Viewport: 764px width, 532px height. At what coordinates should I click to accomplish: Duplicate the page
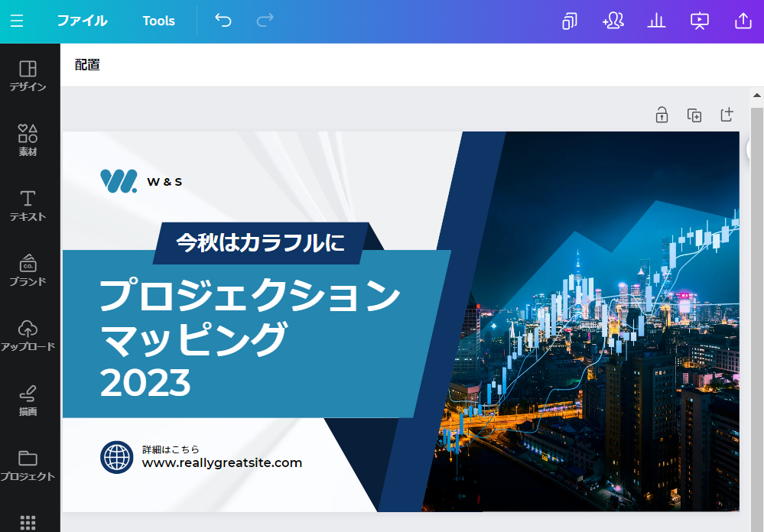tap(694, 115)
